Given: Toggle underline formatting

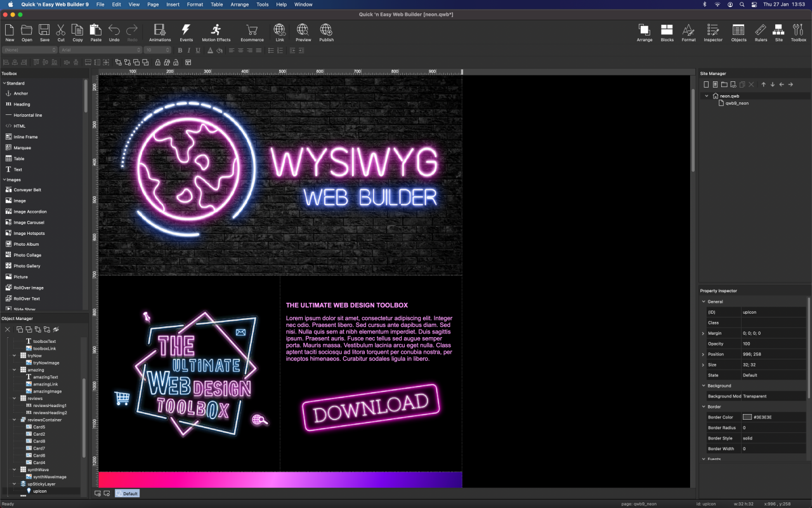Looking at the screenshot, I should (x=198, y=50).
